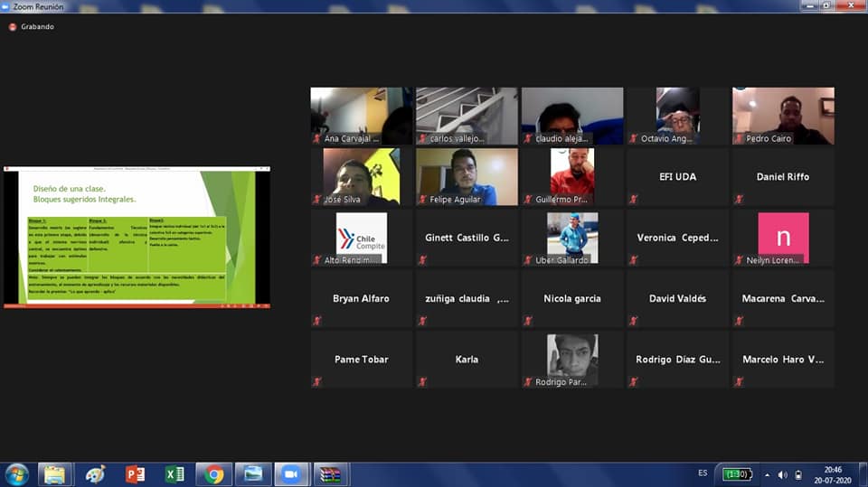Open WinRAR from the taskbar
The image size is (868, 487).
(x=330, y=474)
